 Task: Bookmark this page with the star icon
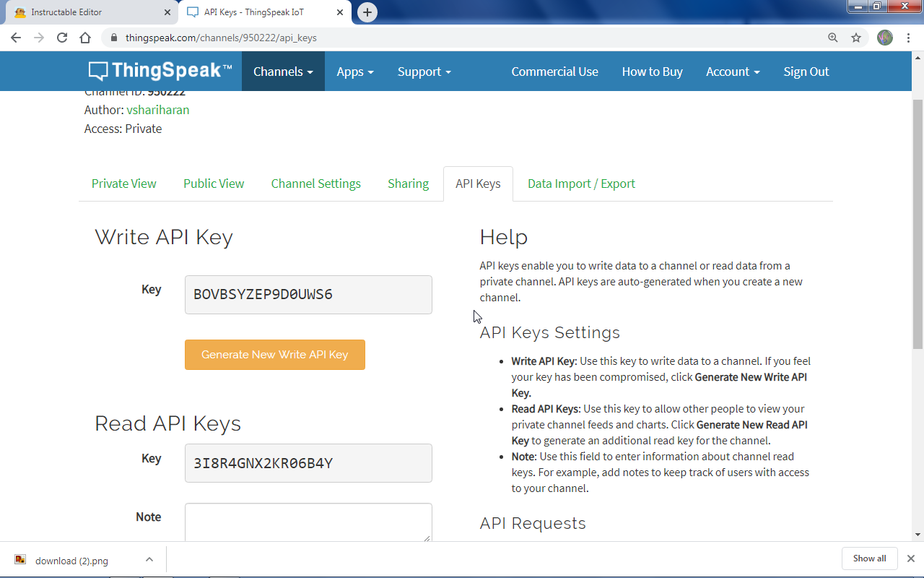coord(856,38)
